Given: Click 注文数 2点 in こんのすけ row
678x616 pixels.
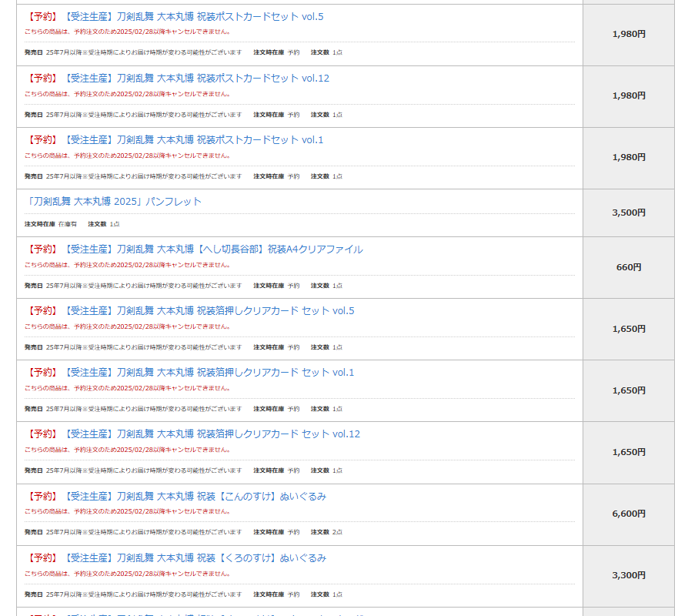Looking at the screenshot, I should pos(326,532).
